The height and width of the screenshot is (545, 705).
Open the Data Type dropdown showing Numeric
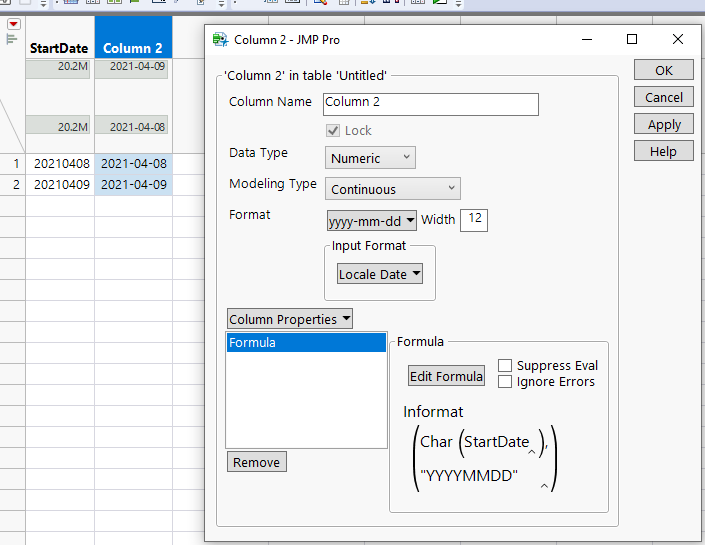point(370,158)
